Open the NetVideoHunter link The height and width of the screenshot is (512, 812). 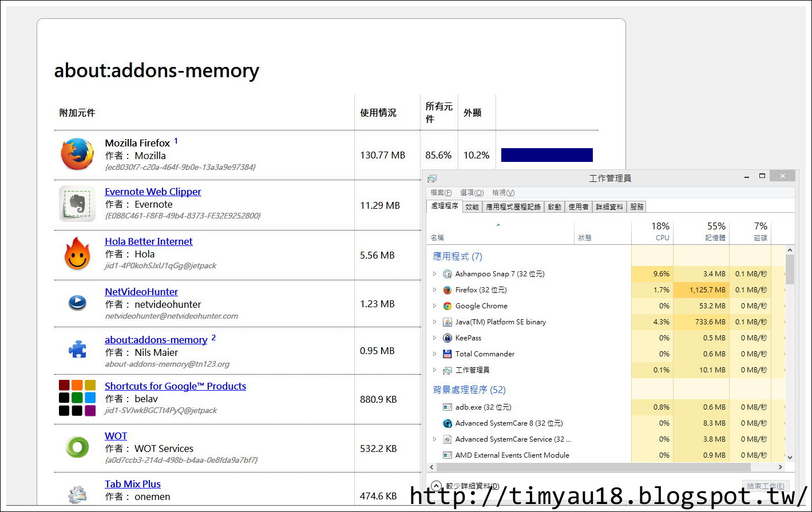pos(141,292)
